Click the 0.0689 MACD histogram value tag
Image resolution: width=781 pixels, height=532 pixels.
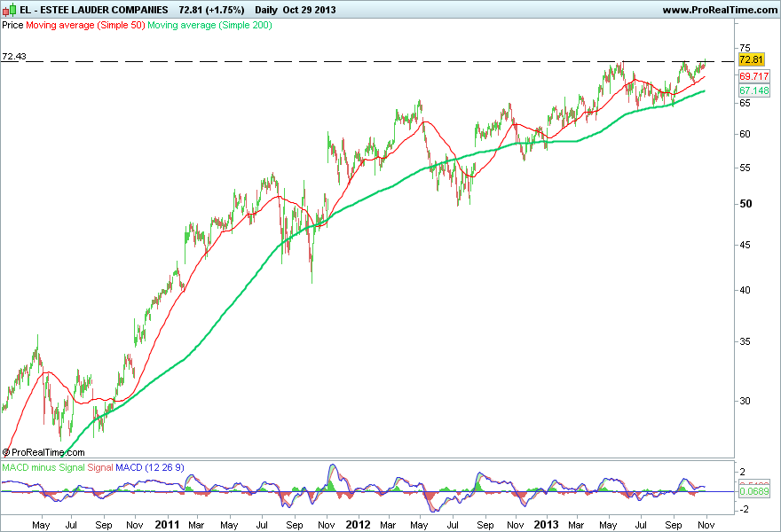point(754,491)
